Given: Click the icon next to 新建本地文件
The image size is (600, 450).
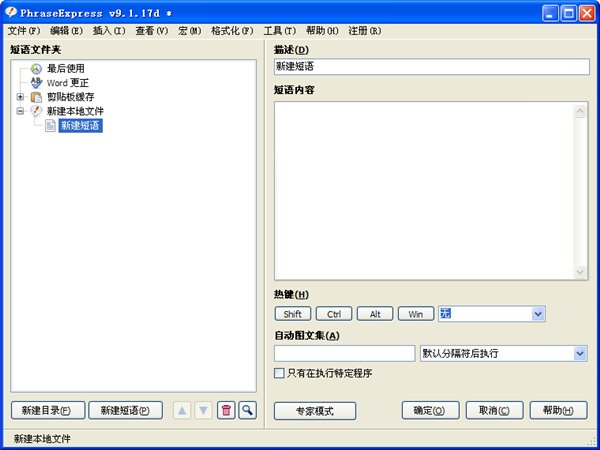Looking at the screenshot, I should [x=36, y=111].
